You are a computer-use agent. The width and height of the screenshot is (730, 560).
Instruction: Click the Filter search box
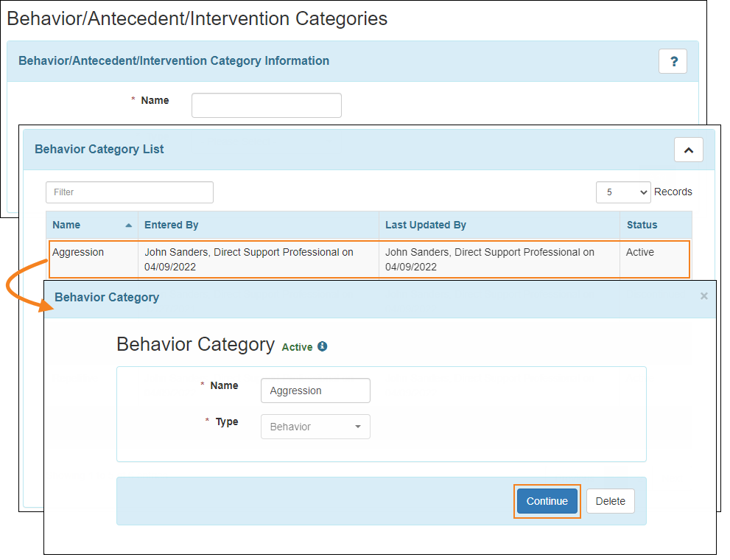(x=129, y=192)
